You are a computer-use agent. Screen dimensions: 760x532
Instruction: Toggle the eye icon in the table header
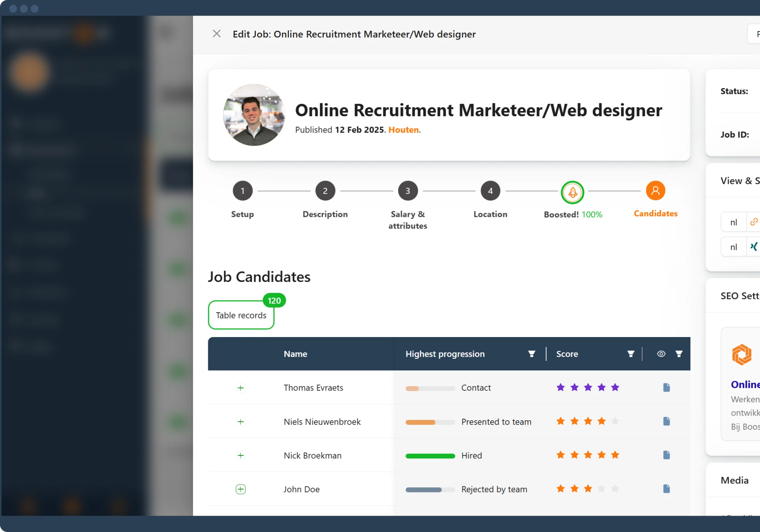tap(661, 353)
